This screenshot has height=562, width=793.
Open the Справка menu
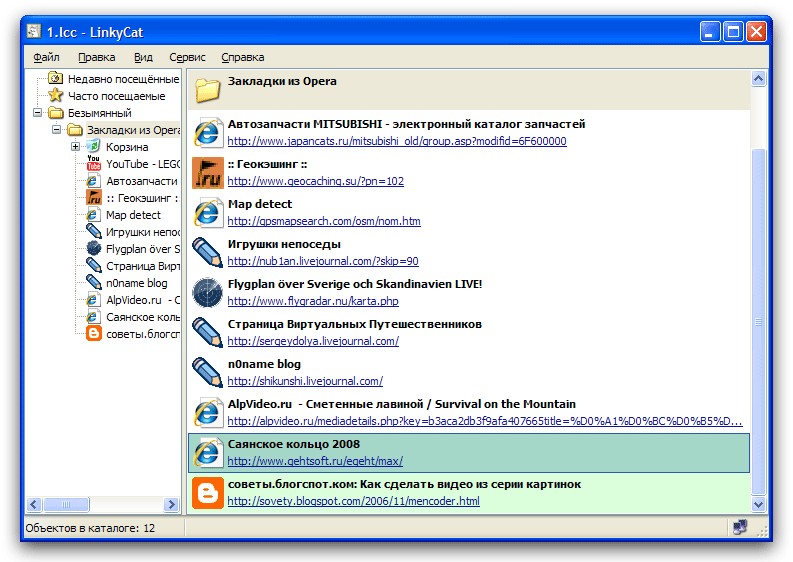(x=243, y=57)
